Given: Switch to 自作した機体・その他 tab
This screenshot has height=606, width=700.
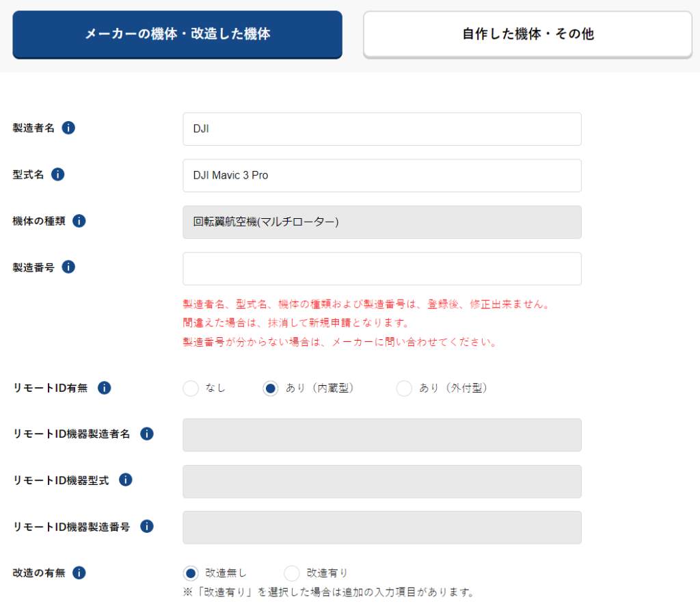Looking at the screenshot, I should [x=528, y=34].
